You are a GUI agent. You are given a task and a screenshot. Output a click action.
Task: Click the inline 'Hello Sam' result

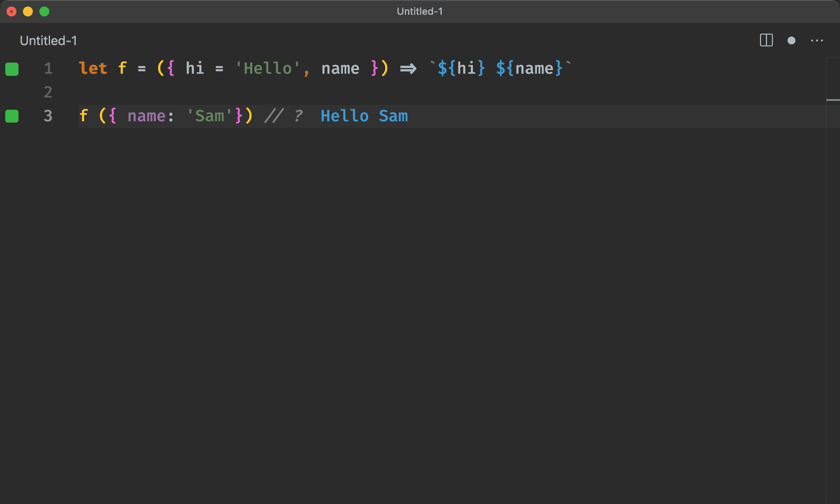click(x=364, y=116)
